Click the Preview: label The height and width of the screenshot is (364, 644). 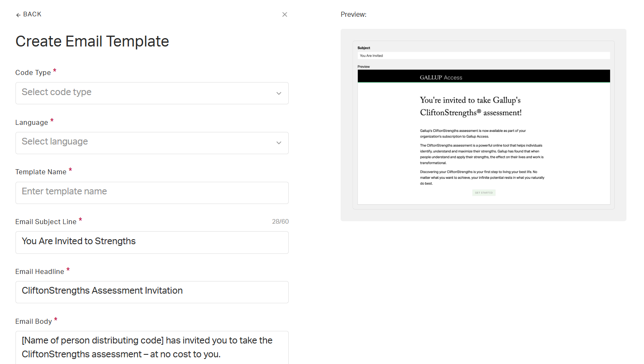click(x=354, y=15)
